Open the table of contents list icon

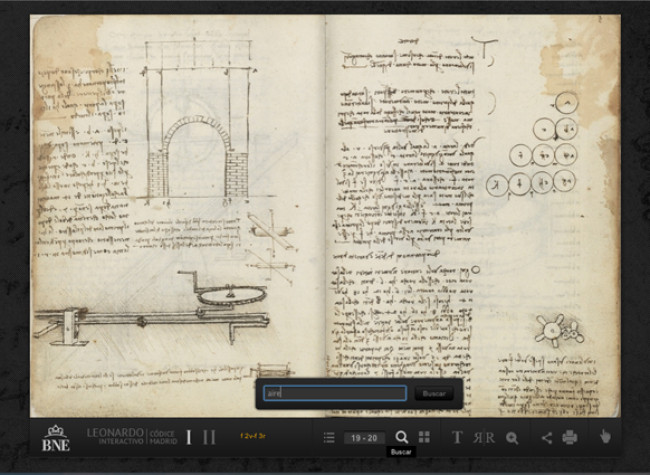tap(329, 437)
